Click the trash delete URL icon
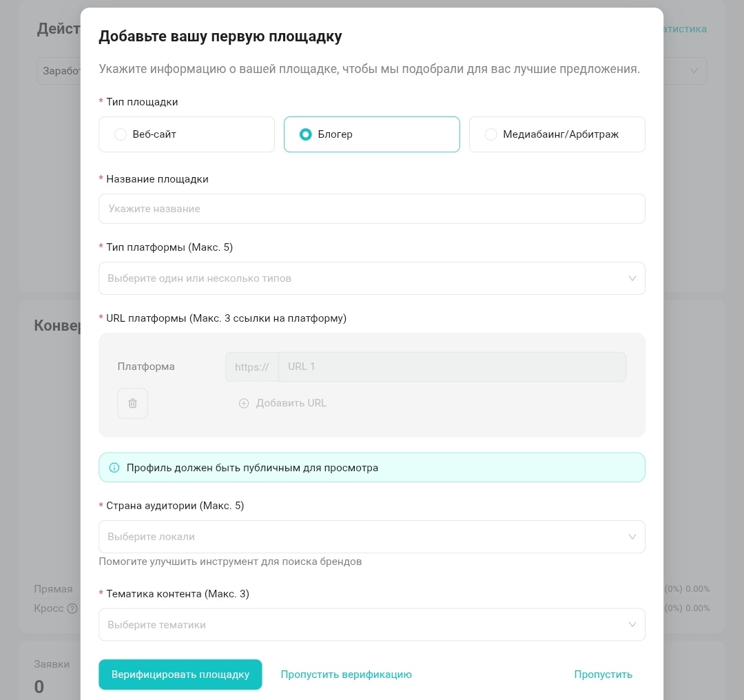Viewport: 744px width, 700px height. pyautogui.click(x=133, y=403)
